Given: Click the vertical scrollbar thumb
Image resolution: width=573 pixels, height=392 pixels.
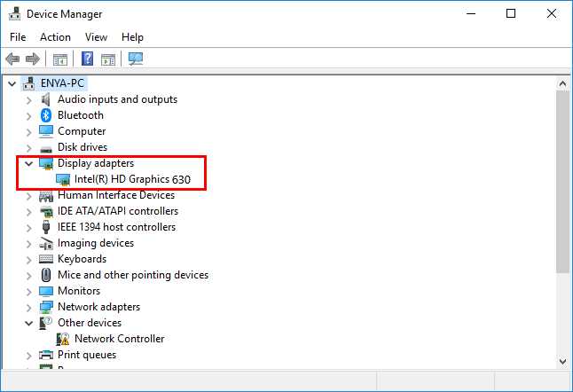Looking at the screenshot, I should 562,182.
